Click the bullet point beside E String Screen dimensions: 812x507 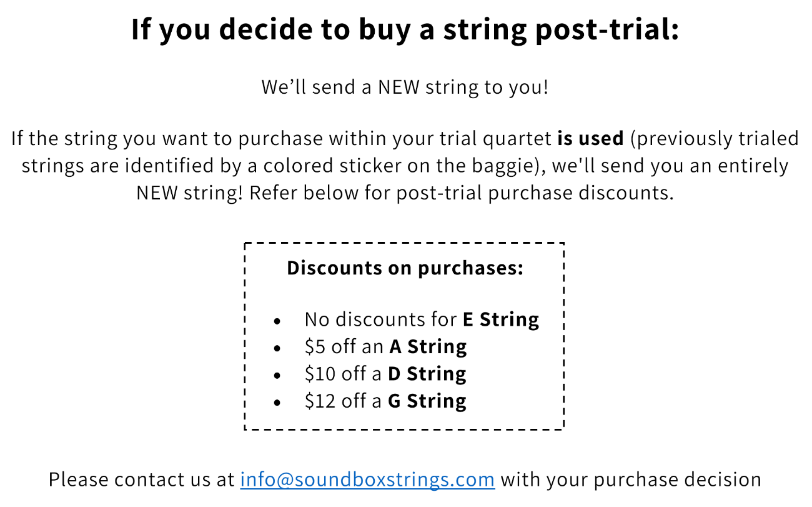278,321
